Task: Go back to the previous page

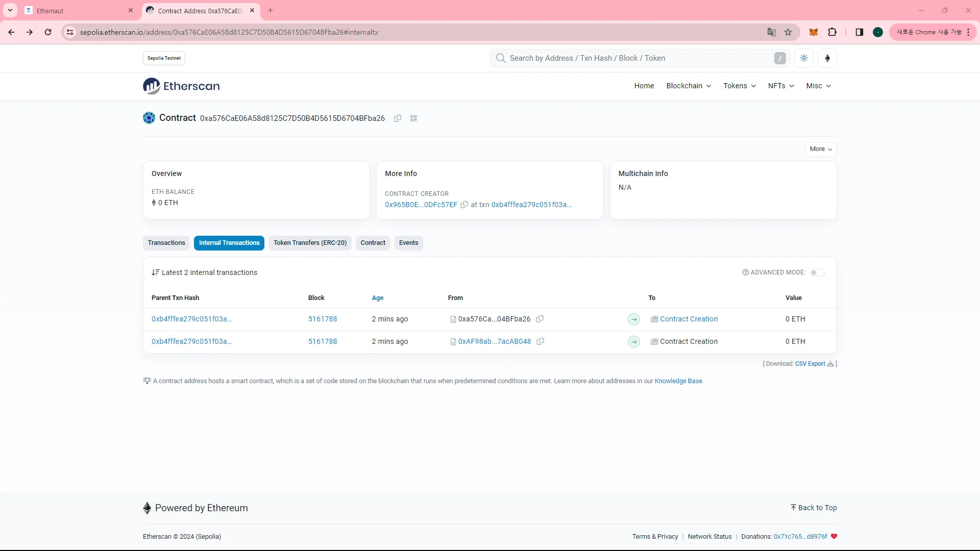Action: coord(11,32)
